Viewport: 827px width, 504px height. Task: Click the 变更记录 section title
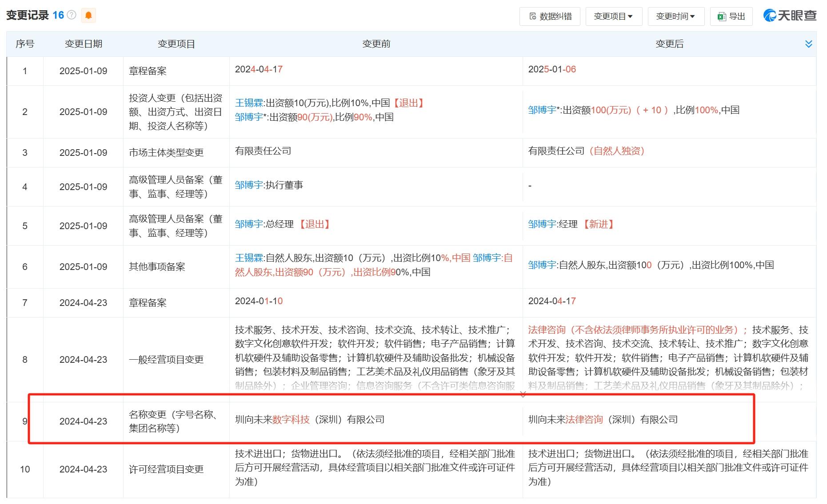pos(27,15)
